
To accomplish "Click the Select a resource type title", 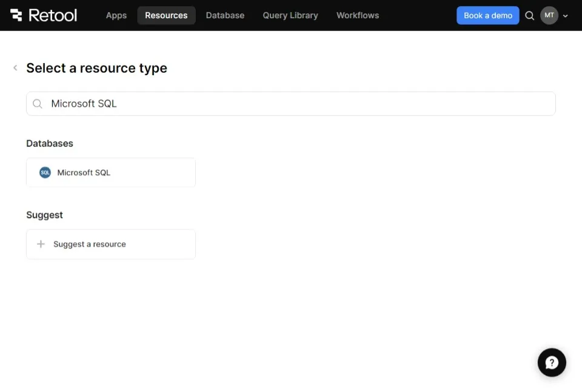I will pos(96,68).
